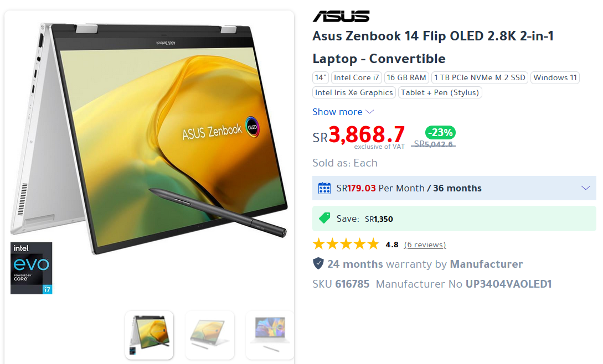Click the warranty shield icon
Image resolution: width=603 pixels, height=364 pixels.
318,264
